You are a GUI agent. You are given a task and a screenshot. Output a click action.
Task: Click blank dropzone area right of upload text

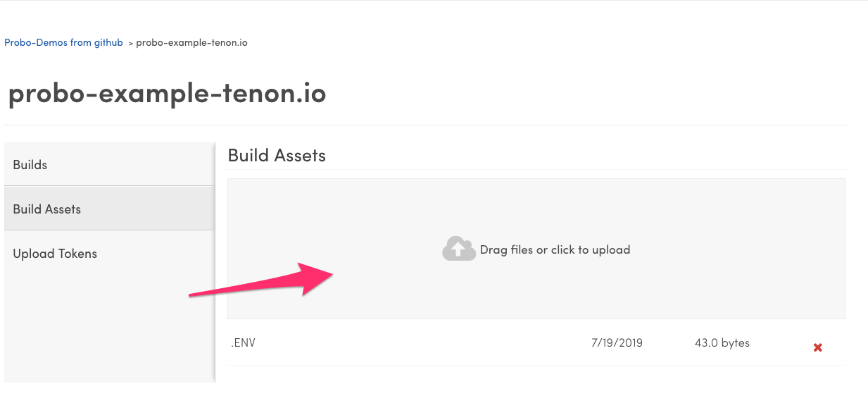point(739,249)
